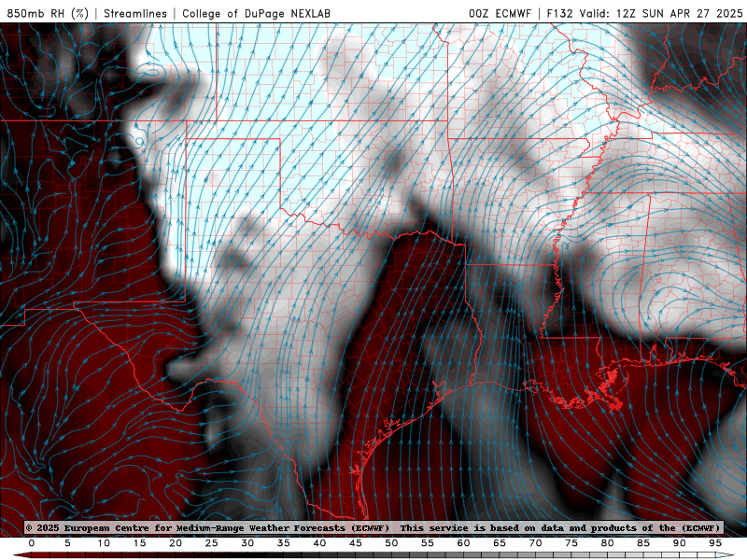
Task: Click the "55" colorbar label
Action: pyautogui.click(x=428, y=543)
